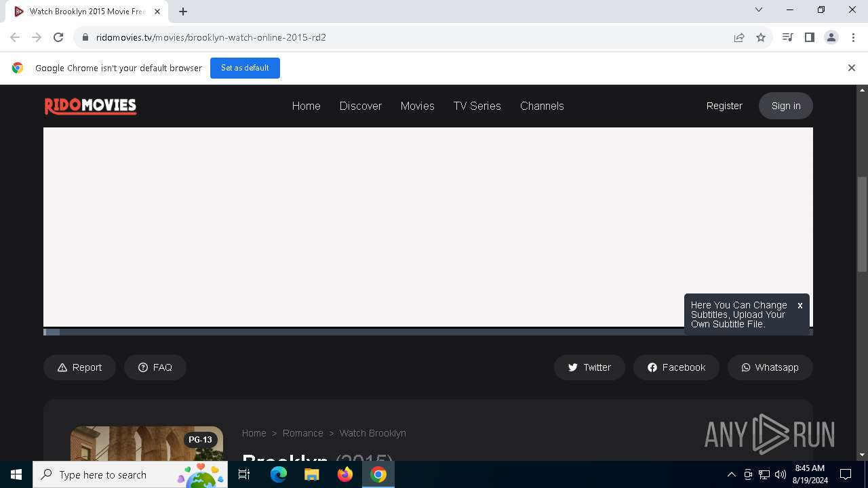Share on Facebook

coord(676,367)
